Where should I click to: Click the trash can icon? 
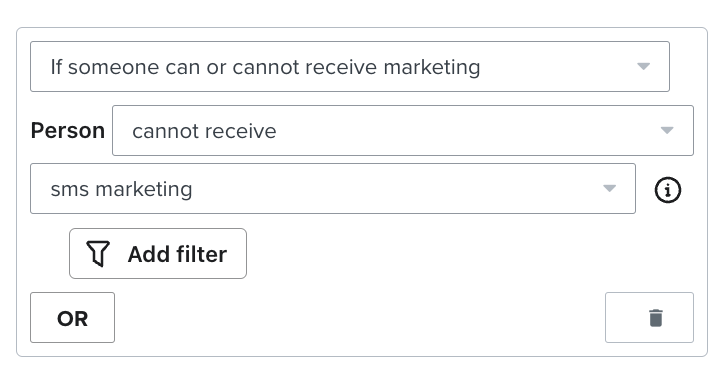pyautogui.click(x=656, y=318)
